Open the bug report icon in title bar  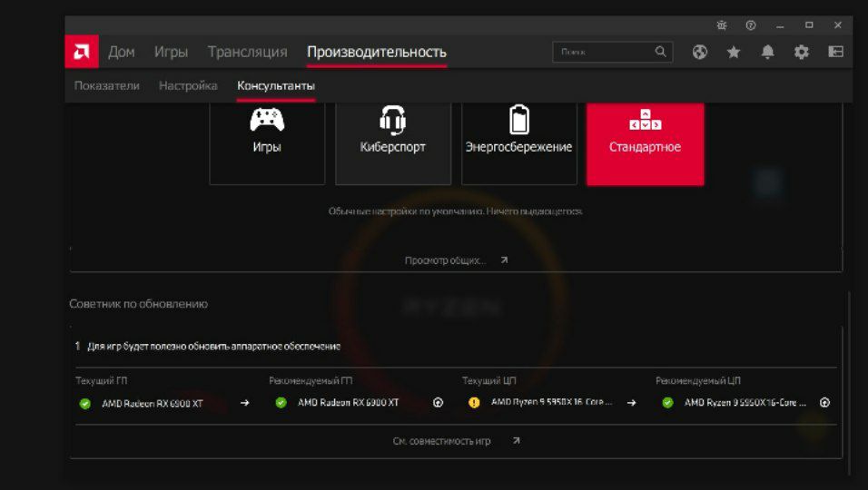(x=721, y=24)
